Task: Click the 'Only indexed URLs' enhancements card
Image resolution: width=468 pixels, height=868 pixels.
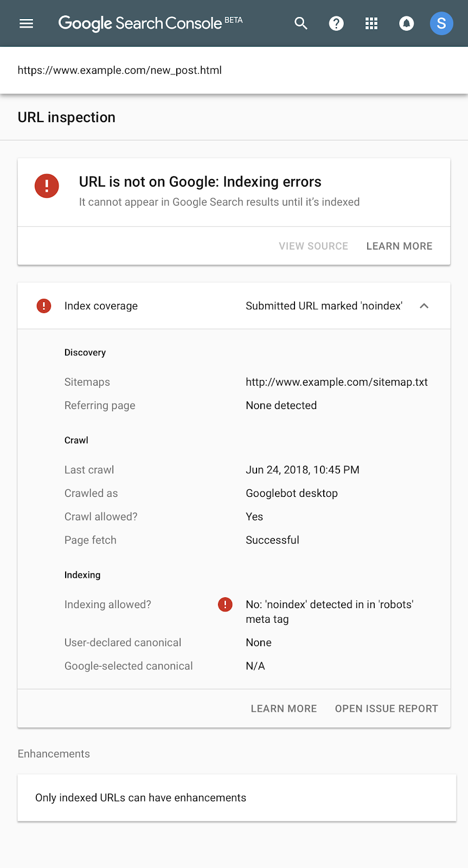Action: pos(236,797)
